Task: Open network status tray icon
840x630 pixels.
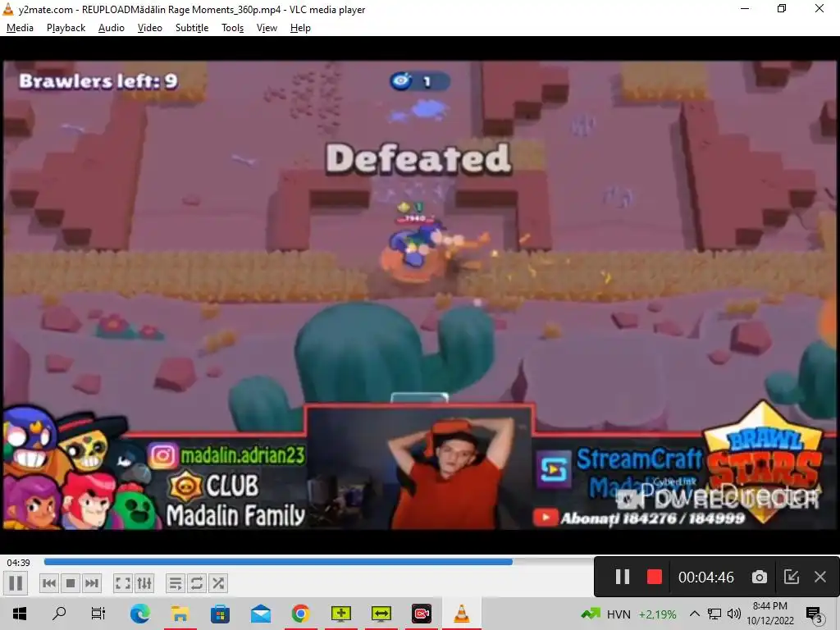Action: 714,614
